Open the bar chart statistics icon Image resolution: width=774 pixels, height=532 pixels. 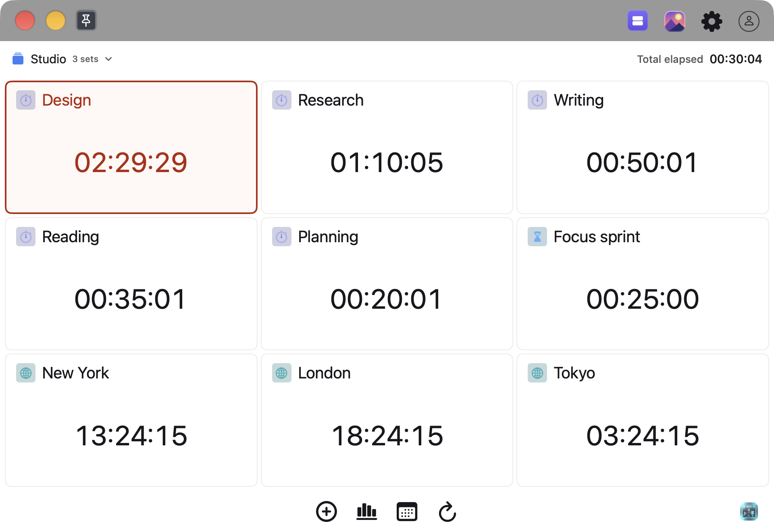click(366, 511)
